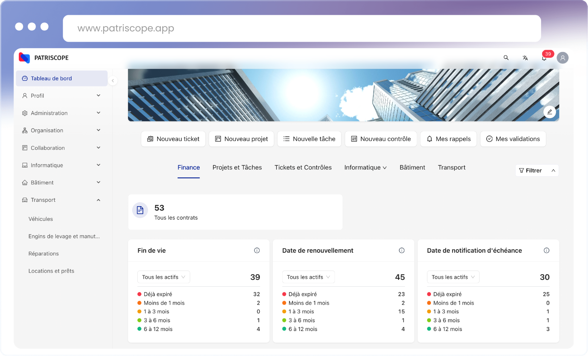Open notifications bell with 39 badge
The height and width of the screenshot is (364, 588).
pos(544,58)
